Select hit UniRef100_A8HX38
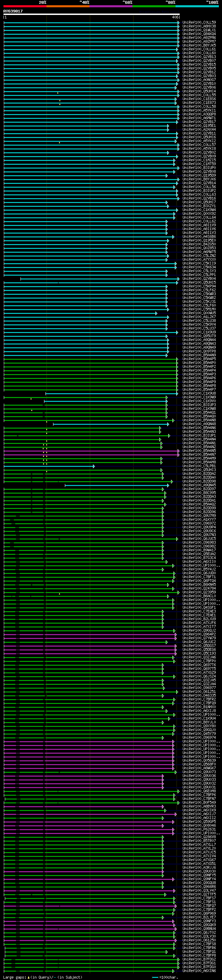Viewport: 222px width, 980px height. click(x=199, y=26)
